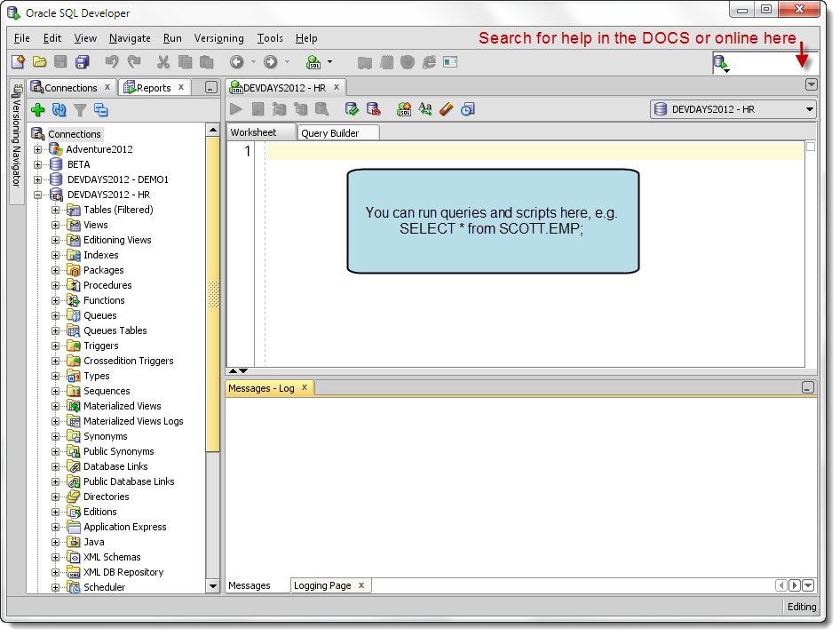This screenshot has height=636, width=840.
Task: Click the Paste clipboard icon
Action: pos(207,62)
